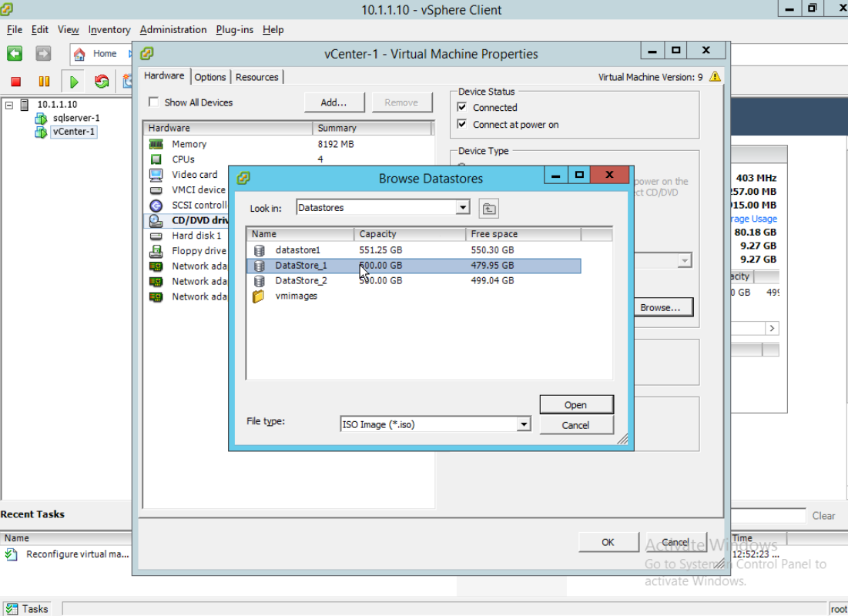Image resolution: width=848 pixels, height=616 pixels.
Task: Click the up one level folder icon
Action: (x=489, y=209)
